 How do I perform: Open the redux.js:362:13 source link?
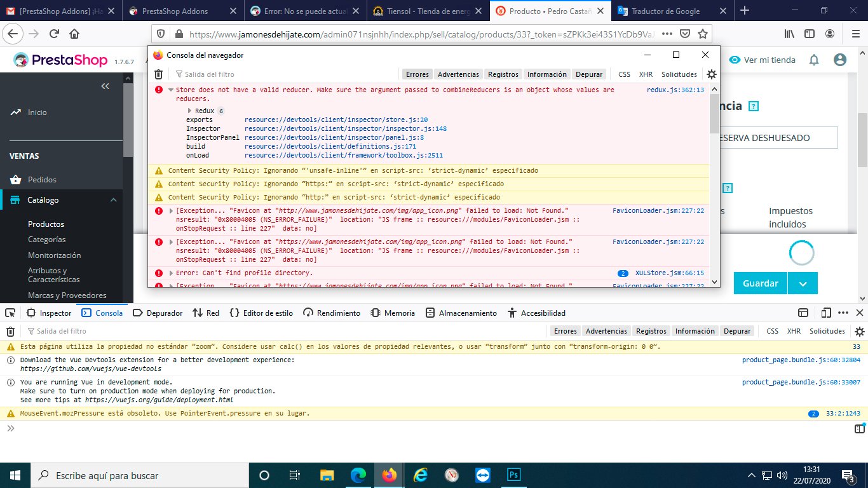[x=675, y=90]
